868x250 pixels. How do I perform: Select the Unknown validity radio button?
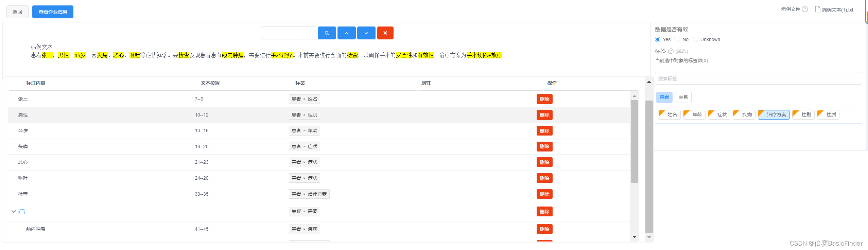(695, 39)
